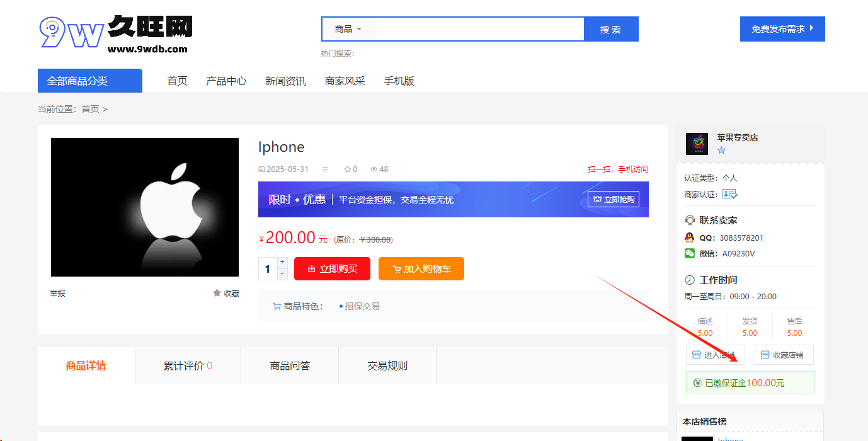This screenshot has height=441, width=868.
Task: Click the 举报 report link
Action: pyautogui.click(x=58, y=293)
